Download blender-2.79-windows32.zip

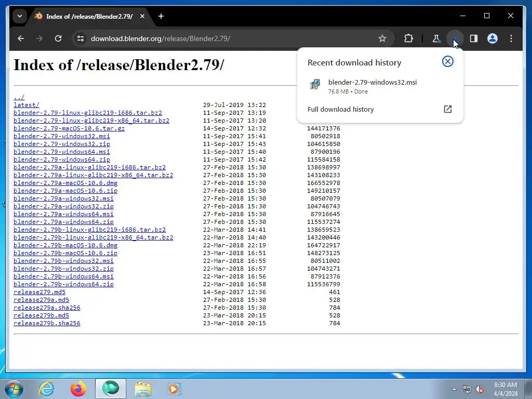point(62,144)
